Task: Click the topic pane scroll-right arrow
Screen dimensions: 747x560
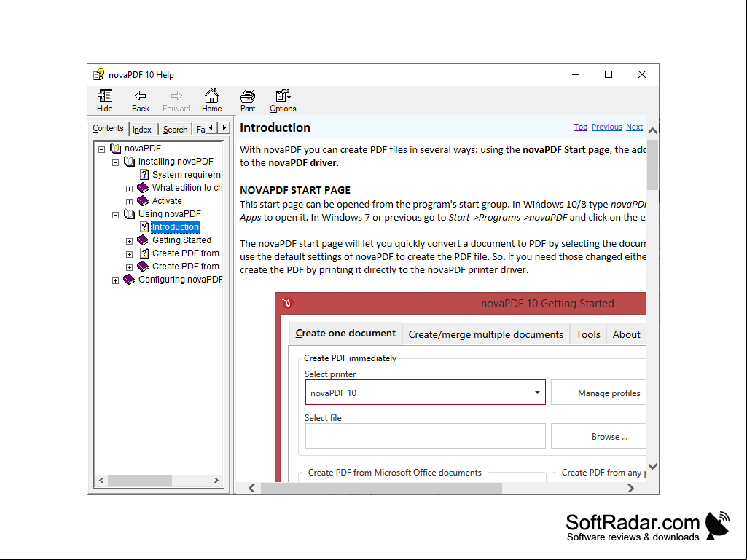Action: 630,488
